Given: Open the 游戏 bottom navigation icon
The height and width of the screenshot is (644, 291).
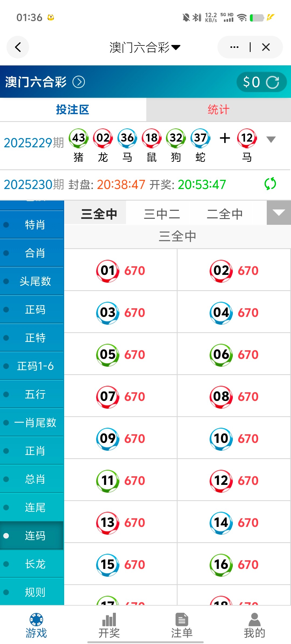Looking at the screenshot, I should (x=36, y=619).
